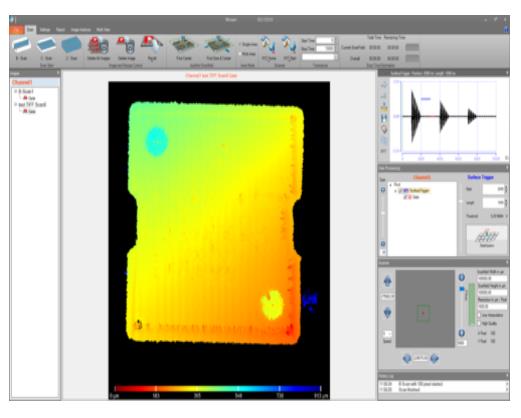Click the upper blue icon beside the Data Processing tree
This screenshot has width=521, height=418.
[383, 190]
